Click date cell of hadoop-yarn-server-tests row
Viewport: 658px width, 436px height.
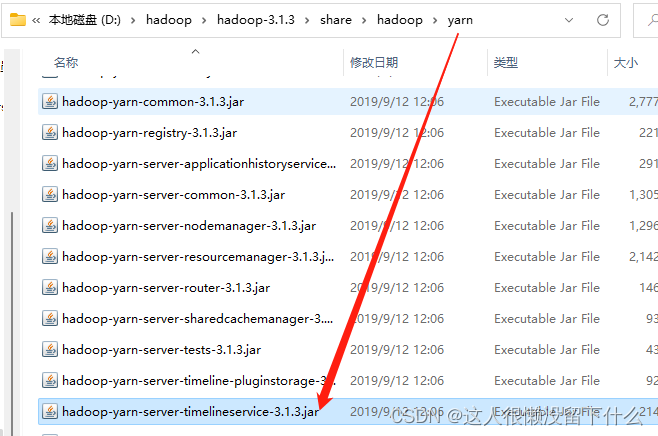397,350
